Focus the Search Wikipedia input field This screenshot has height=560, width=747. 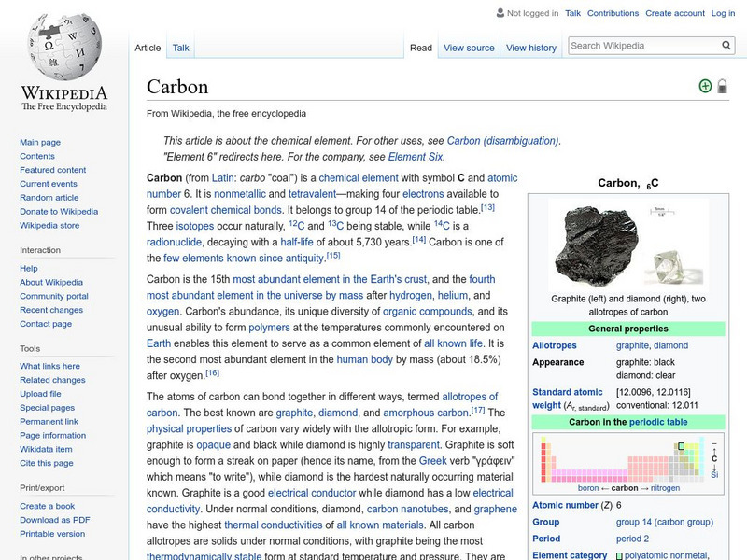pos(644,46)
